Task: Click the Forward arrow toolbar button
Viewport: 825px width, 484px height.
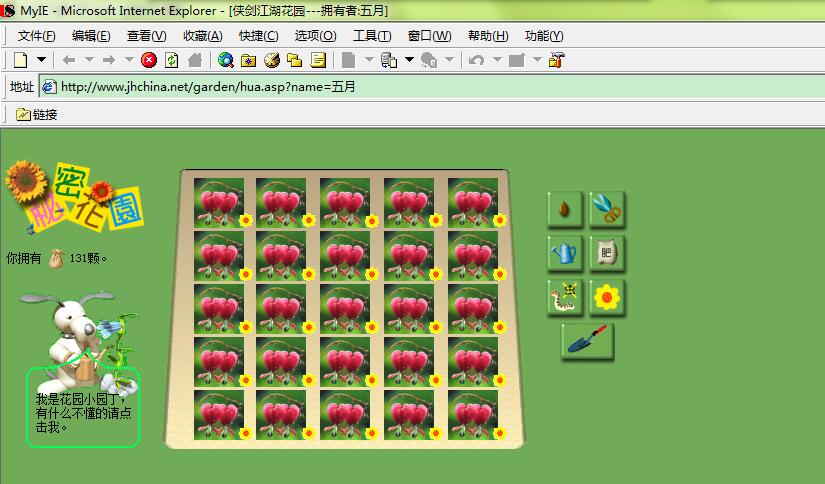Action: (x=109, y=60)
